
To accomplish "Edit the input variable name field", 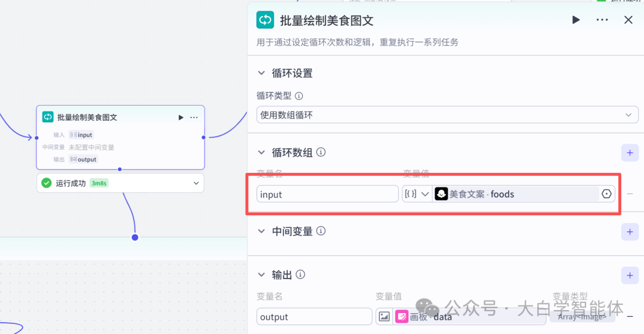I will 327,194.
